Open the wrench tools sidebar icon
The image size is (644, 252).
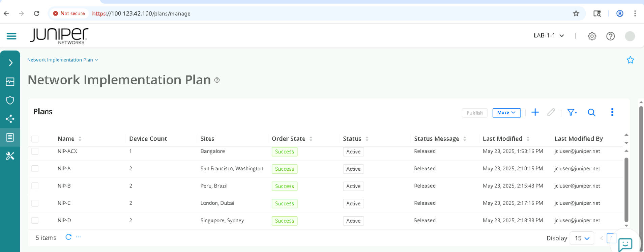10,156
